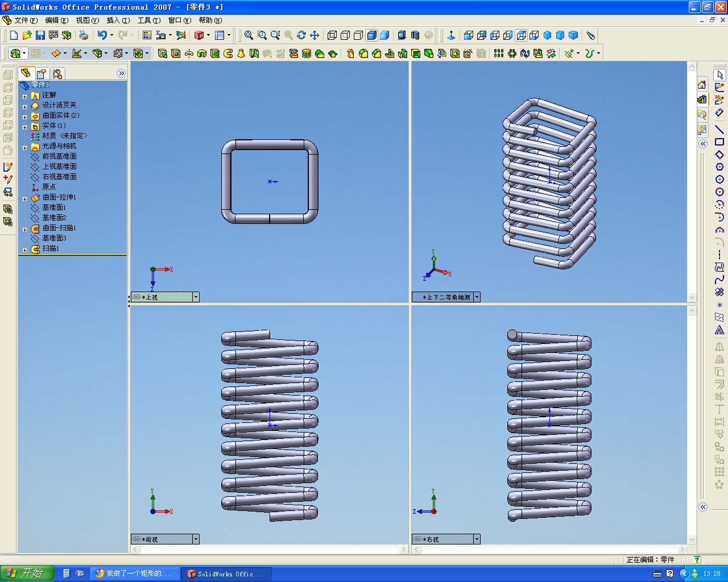Image resolution: width=728 pixels, height=582 pixels.
Task: Click the Lofted Boss/Base feature icon
Action: click(241, 53)
